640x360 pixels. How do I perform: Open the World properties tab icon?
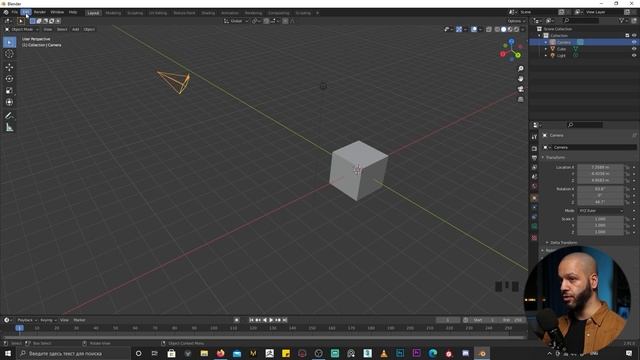534,186
